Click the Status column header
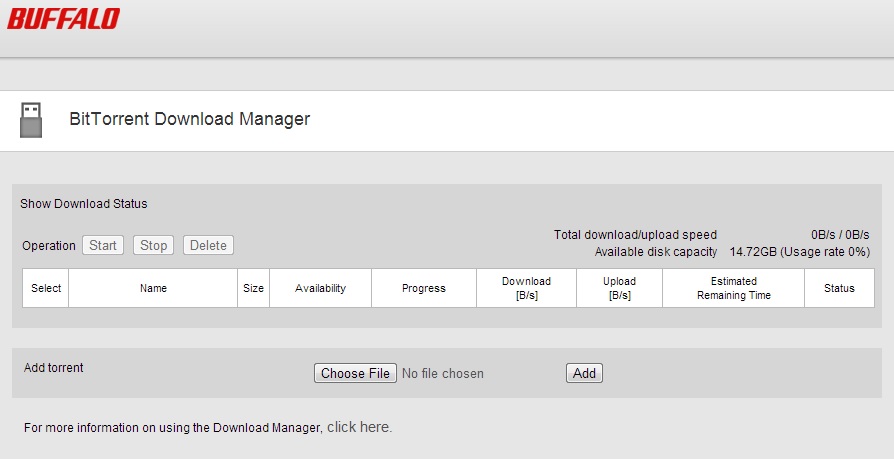894x459 pixels. 839,288
